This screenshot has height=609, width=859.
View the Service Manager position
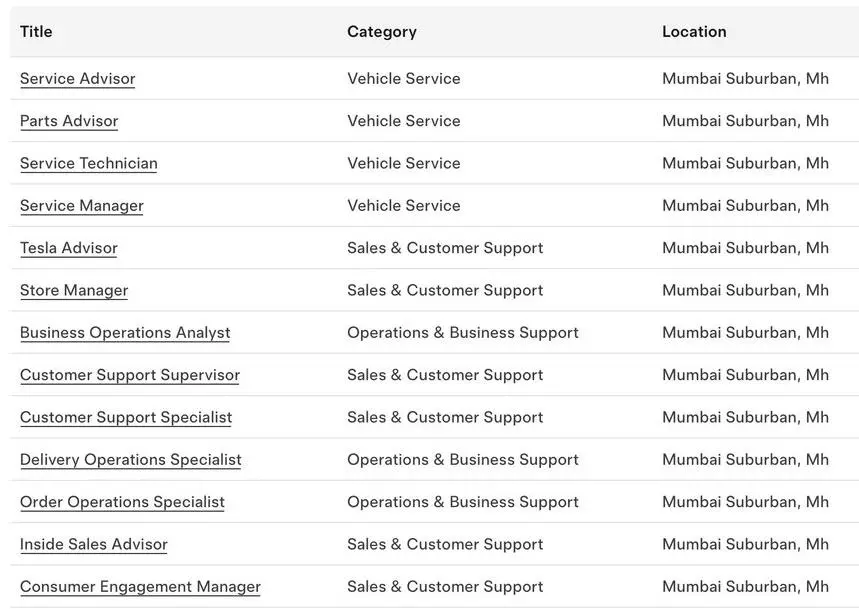pyautogui.click(x=82, y=206)
